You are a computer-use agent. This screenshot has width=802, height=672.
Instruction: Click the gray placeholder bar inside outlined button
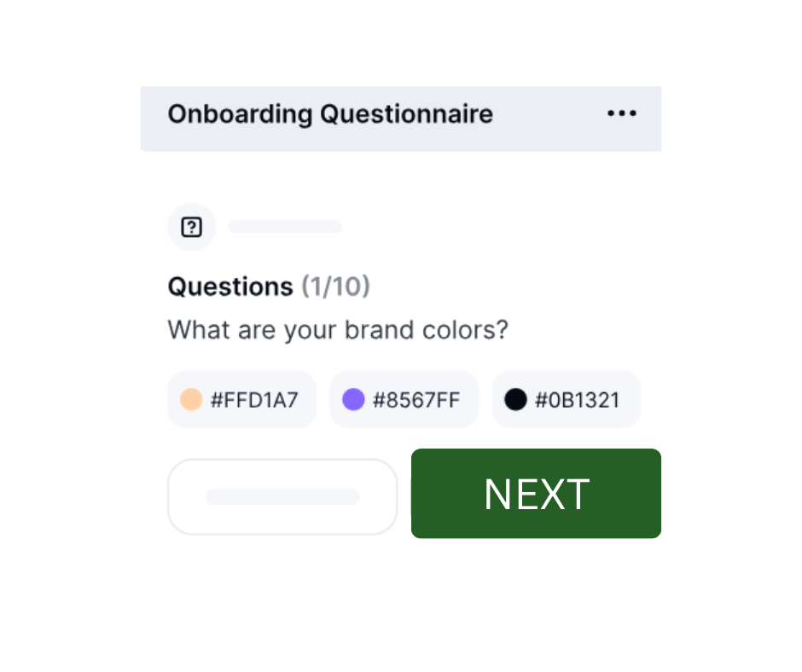(x=282, y=496)
